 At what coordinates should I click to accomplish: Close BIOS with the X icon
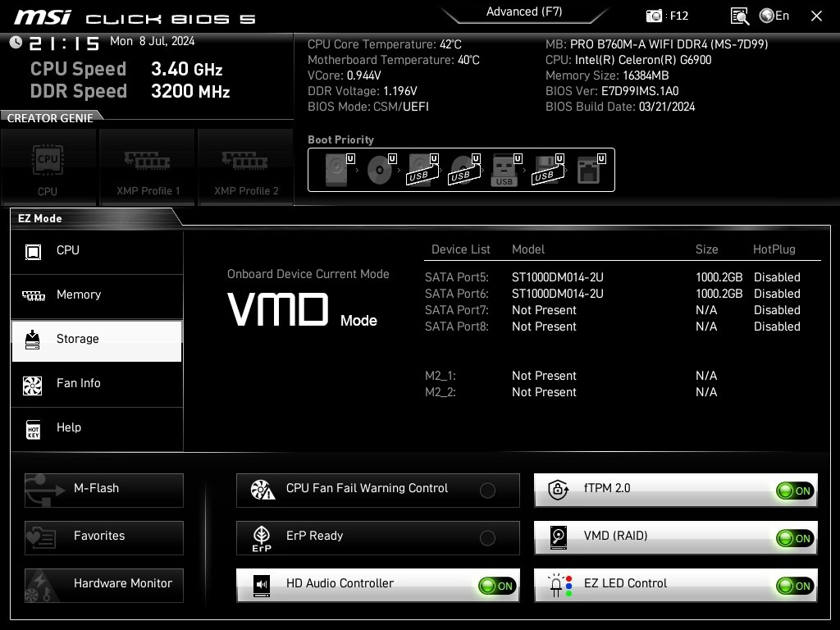(816, 16)
